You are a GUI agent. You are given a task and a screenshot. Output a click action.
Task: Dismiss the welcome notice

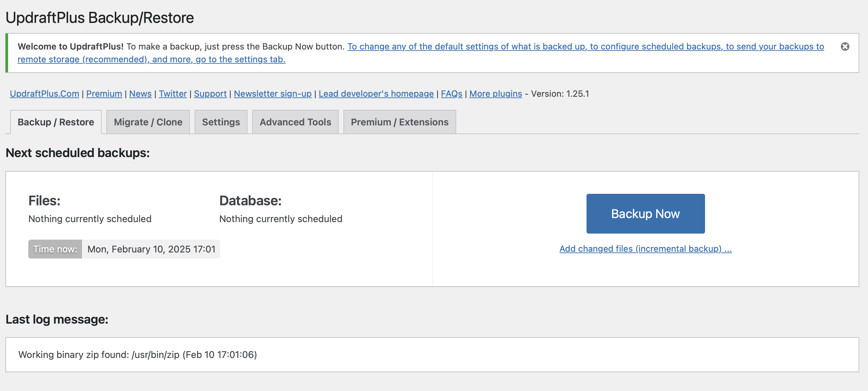click(x=845, y=47)
